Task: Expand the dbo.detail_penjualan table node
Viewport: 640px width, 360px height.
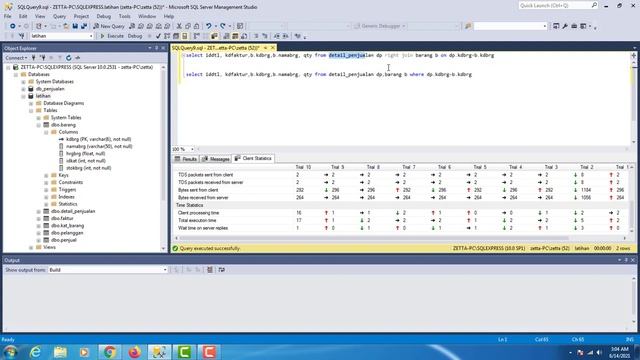Action: click(x=38, y=211)
